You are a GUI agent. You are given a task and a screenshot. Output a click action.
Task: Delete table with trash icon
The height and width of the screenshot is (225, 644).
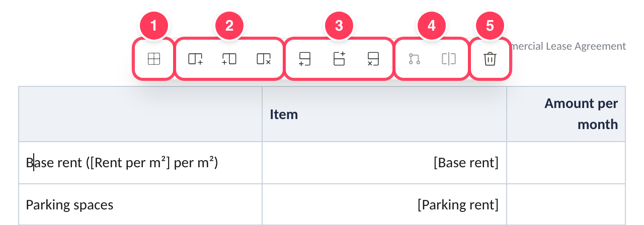click(490, 59)
